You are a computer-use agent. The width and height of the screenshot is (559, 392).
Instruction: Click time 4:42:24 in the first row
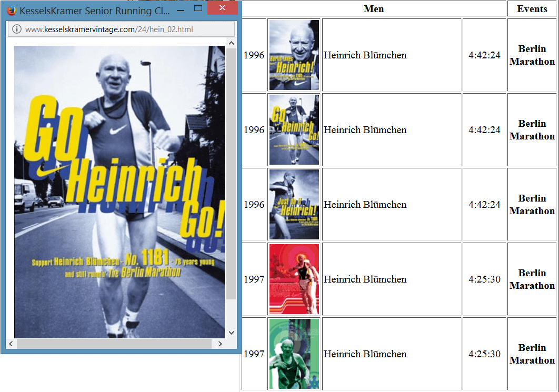coord(484,55)
